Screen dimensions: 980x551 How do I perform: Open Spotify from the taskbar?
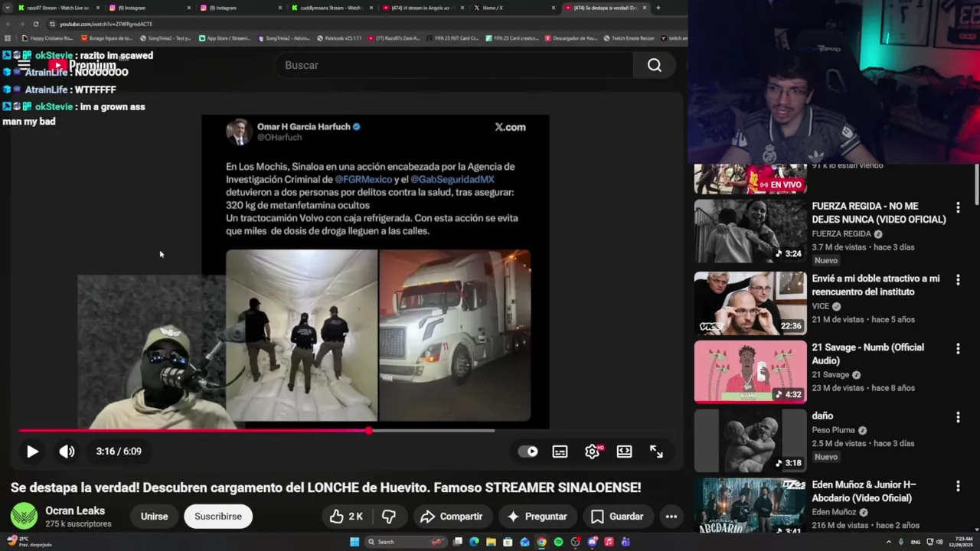[x=558, y=542]
